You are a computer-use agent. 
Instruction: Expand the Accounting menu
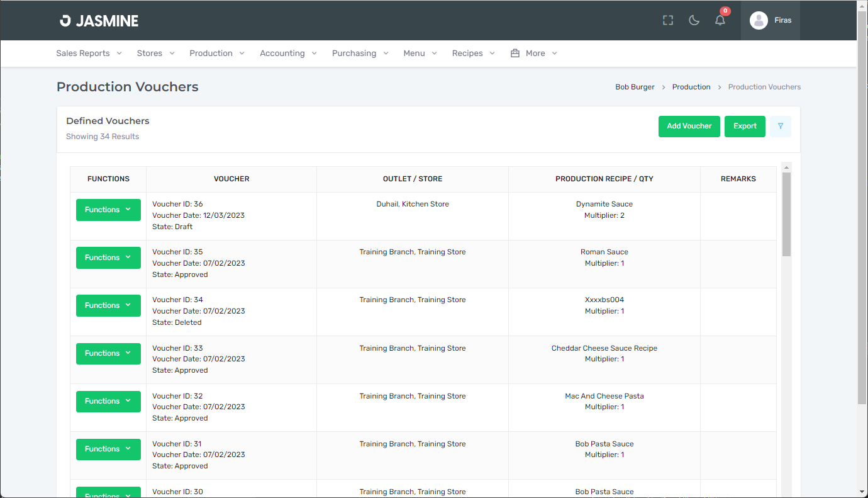point(288,54)
